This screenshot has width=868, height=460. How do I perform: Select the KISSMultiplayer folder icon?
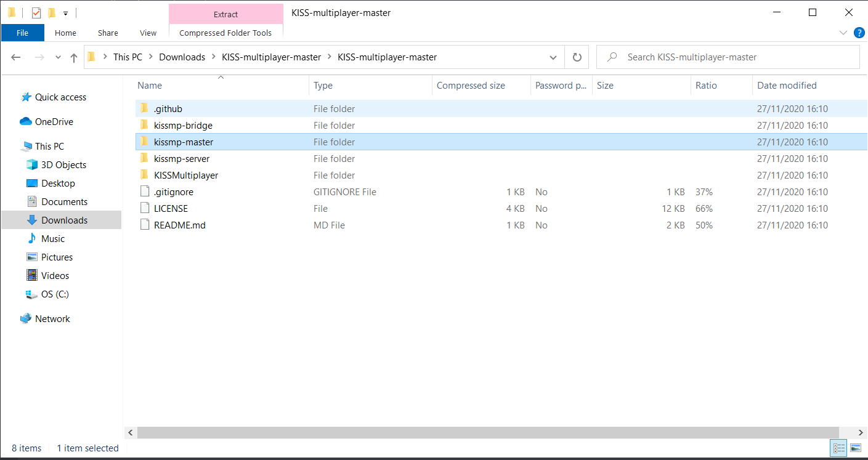pyautogui.click(x=144, y=175)
